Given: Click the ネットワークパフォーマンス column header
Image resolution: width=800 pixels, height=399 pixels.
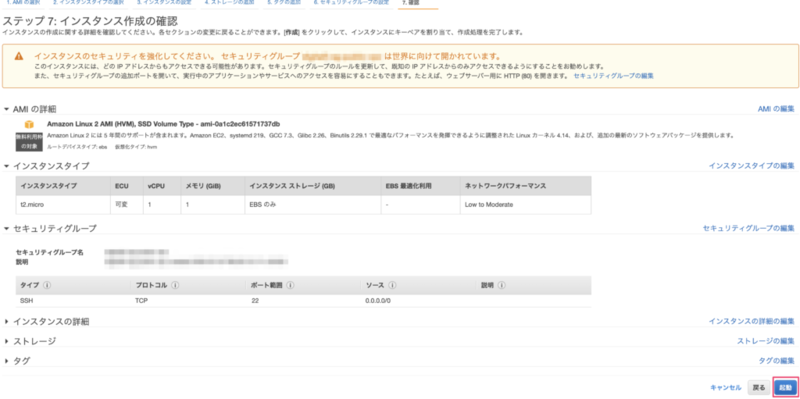Looking at the screenshot, I should tap(526, 186).
